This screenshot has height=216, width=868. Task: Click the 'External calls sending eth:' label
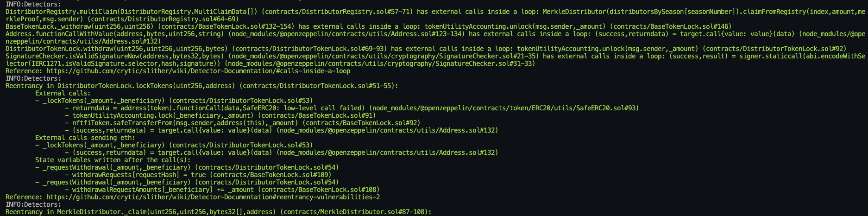(x=85, y=138)
